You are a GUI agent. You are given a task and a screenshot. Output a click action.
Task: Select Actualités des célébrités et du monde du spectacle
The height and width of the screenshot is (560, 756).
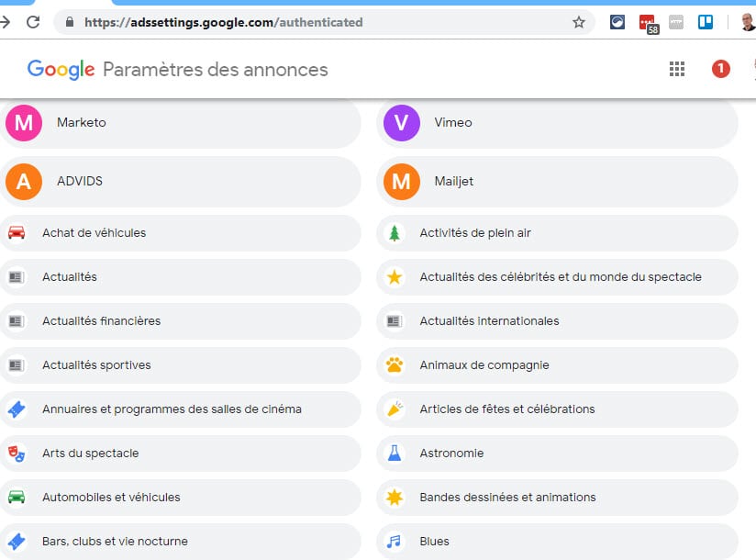coord(561,277)
